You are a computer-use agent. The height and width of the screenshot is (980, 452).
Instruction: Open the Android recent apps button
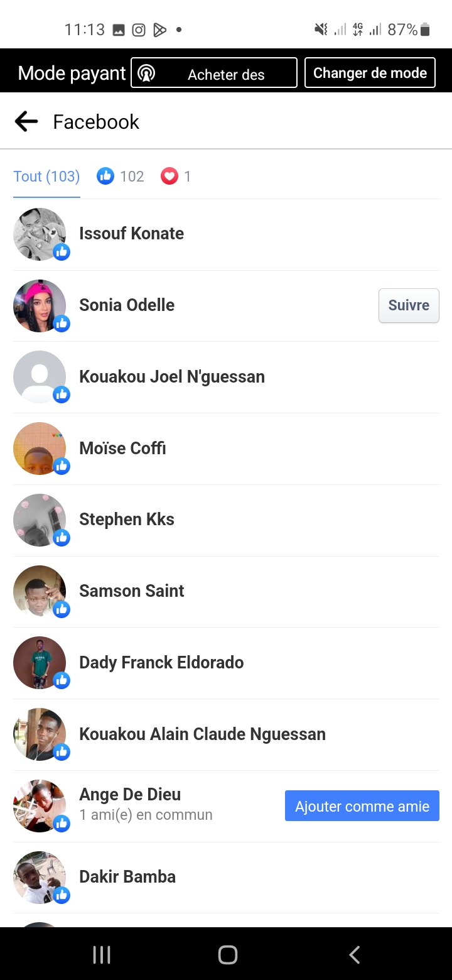click(102, 955)
